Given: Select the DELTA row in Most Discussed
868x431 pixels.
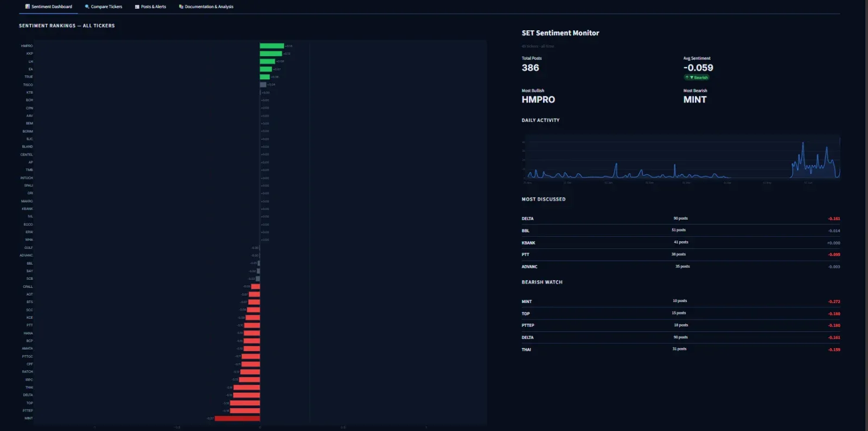Looking at the screenshot, I should point(681,218).
